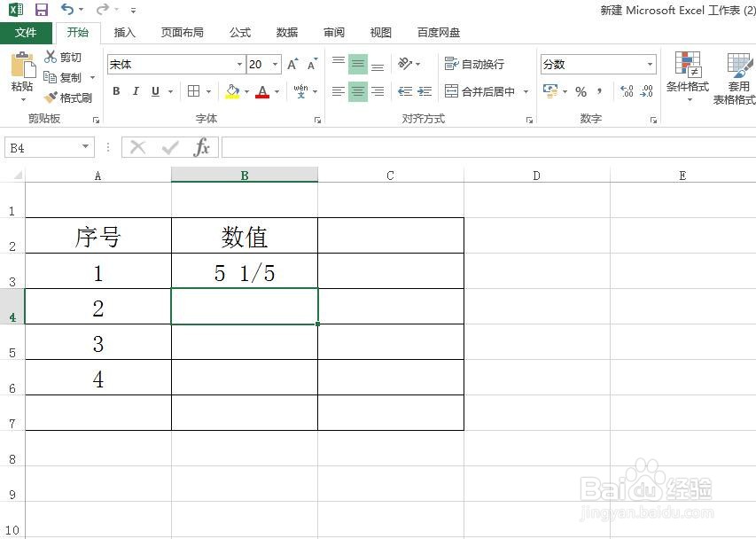The width and height of the screenshot is (756, 539).
Task: Select the 格式刷 format painter
Action: tap(68, 98)
